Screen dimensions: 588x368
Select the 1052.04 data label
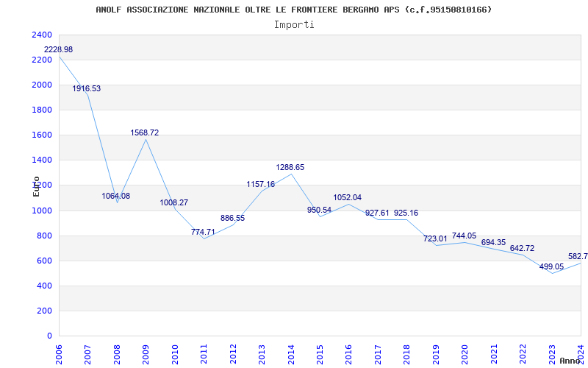(x=348, y=197)
